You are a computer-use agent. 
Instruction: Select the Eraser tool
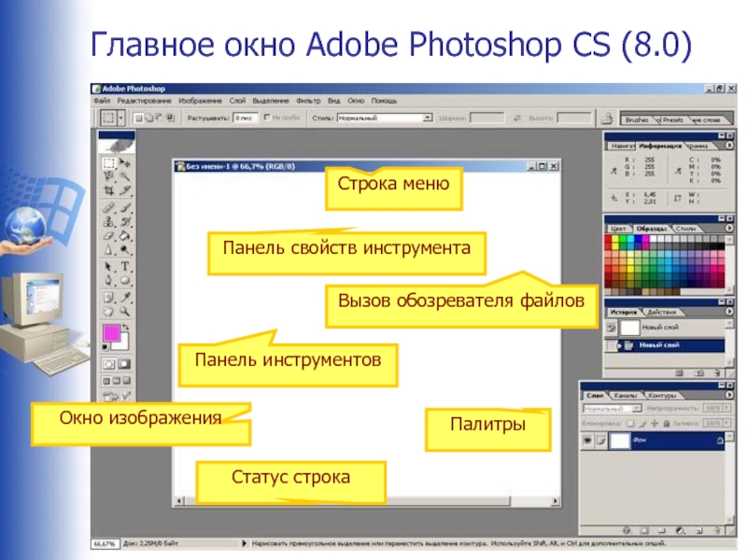pyautogui.click(x=108, y=236)
